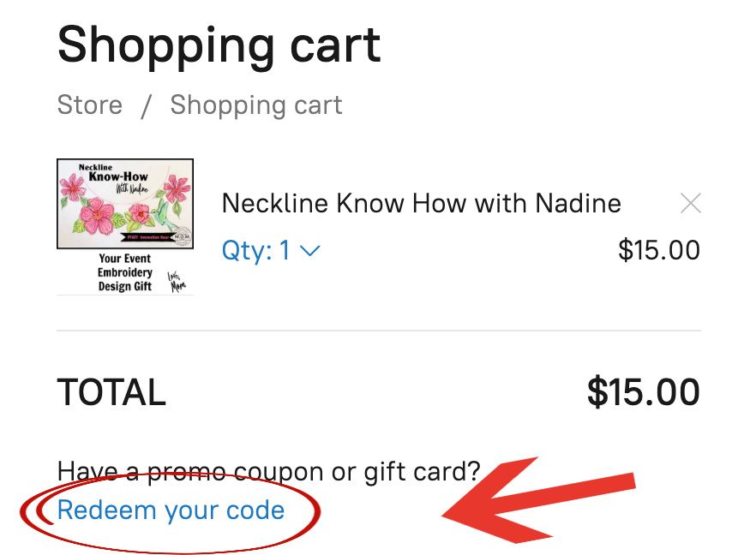Click the hummingbird drawing in product image
This screenshot has width=756, height=555.
point(163,214)
